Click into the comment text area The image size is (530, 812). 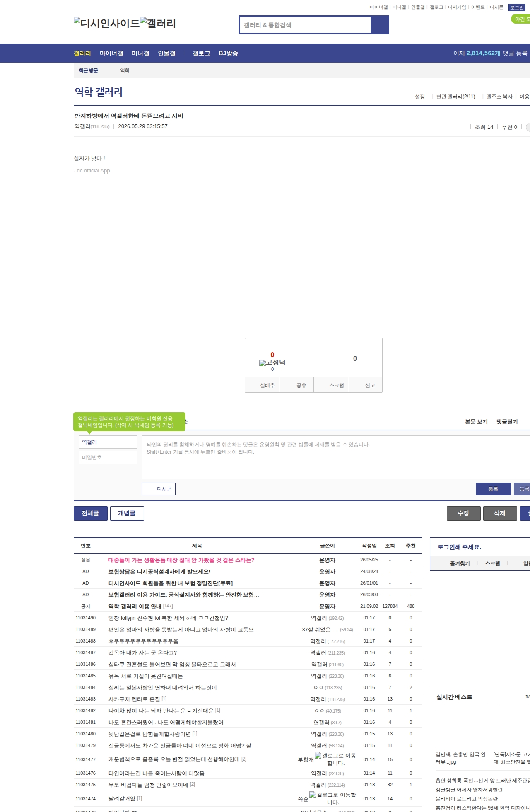point(336,457)
